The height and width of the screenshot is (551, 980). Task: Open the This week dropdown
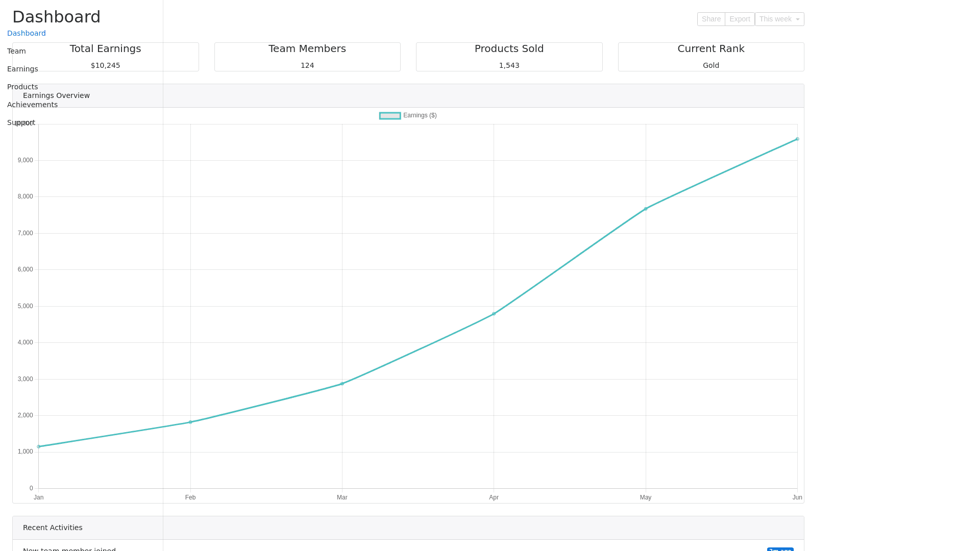pyautogui.click(x=779, y=19)
